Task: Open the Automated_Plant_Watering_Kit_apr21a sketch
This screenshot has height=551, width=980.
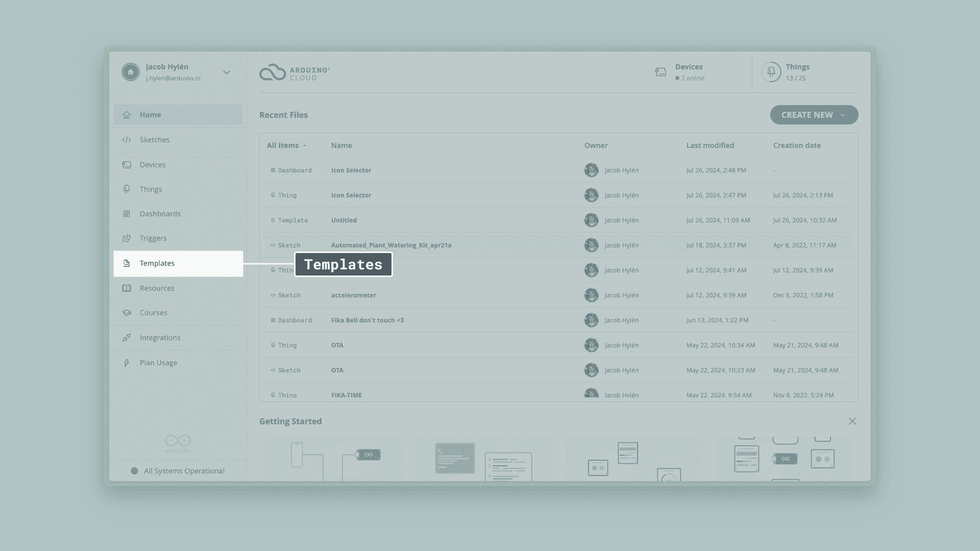Action: click(391, 245)
